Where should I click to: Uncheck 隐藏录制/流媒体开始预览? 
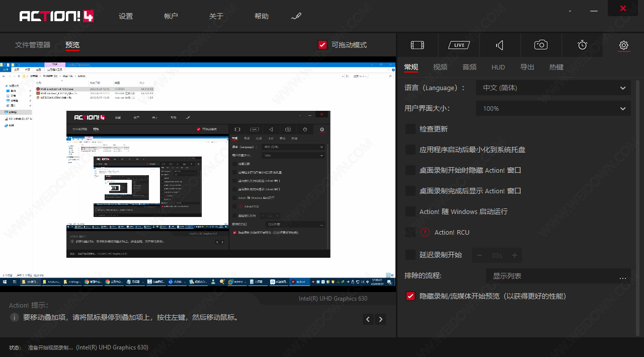click(x=411, y=296)
